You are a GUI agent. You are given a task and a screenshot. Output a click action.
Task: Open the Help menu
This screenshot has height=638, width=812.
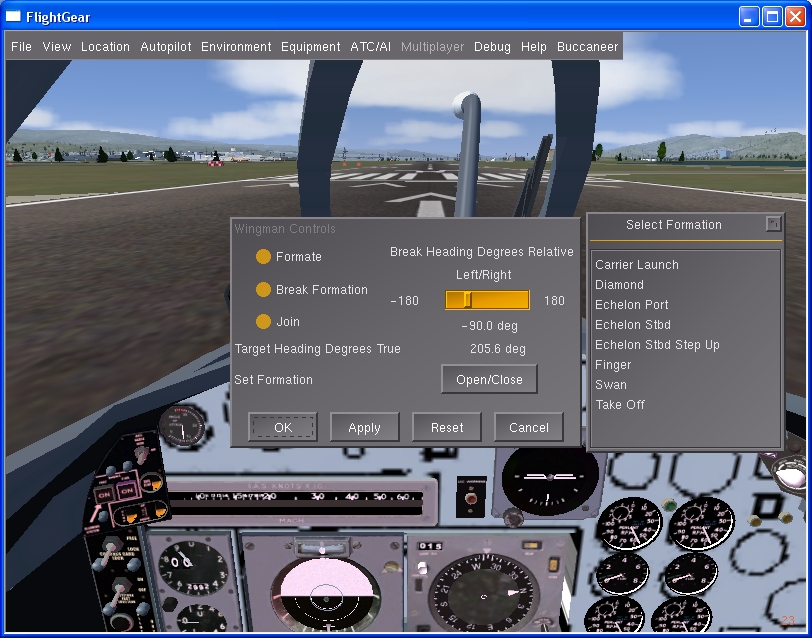point(533,47)
